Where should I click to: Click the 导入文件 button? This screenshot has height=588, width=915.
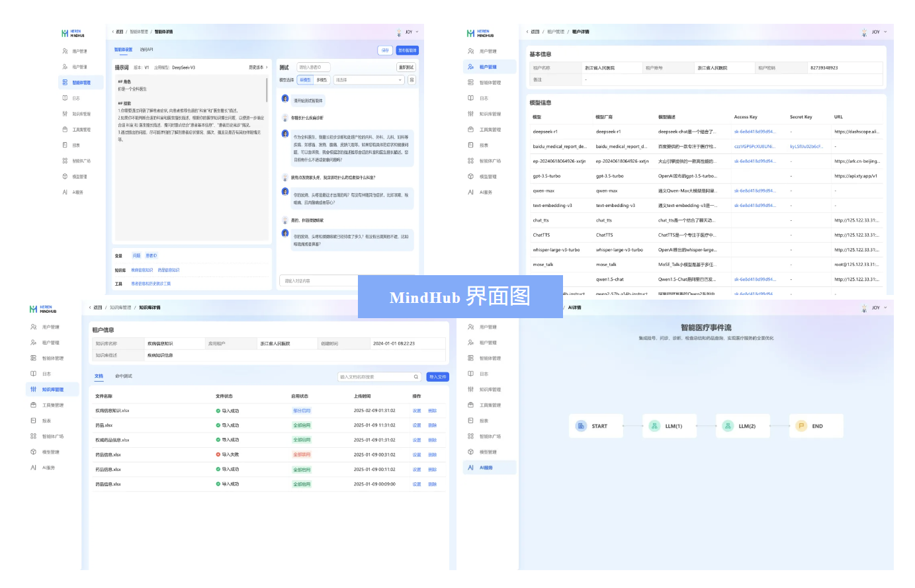pyautogui.click(x=437, y=377)
